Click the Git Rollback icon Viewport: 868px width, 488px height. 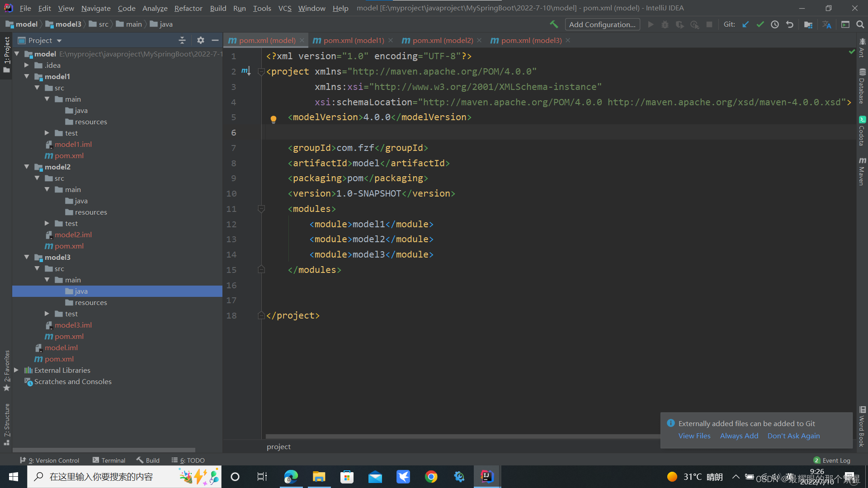[790, 24]
